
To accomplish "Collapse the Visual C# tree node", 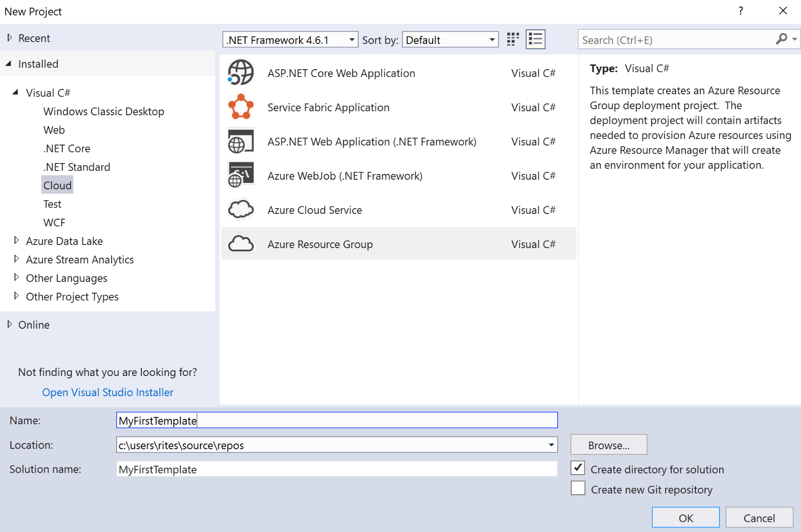I will point(16,92).
